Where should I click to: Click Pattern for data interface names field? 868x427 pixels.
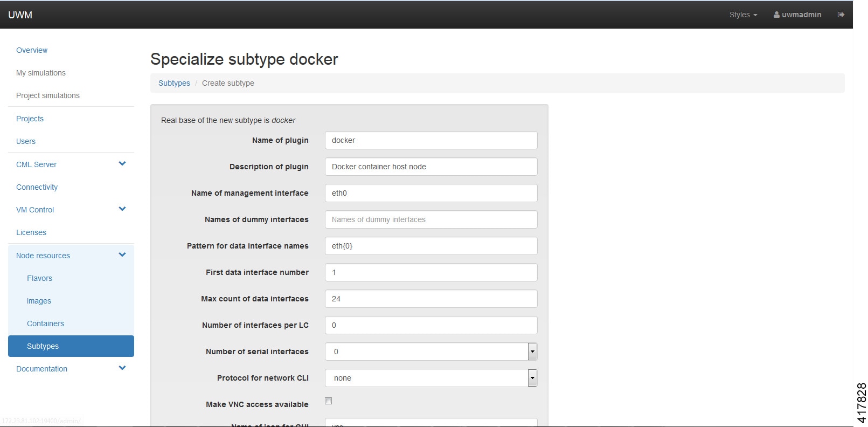[x=431, y=246]
